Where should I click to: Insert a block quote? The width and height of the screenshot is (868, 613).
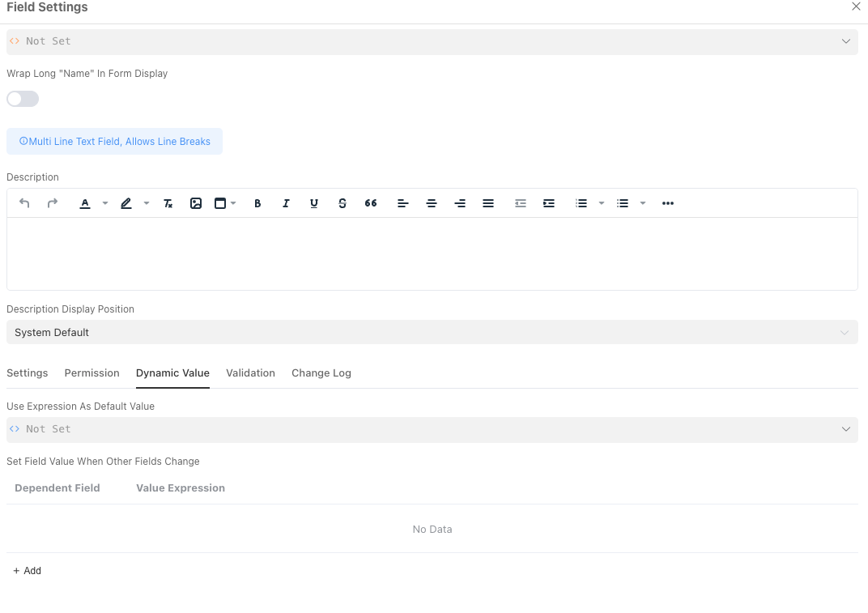(x=371, y=203)
